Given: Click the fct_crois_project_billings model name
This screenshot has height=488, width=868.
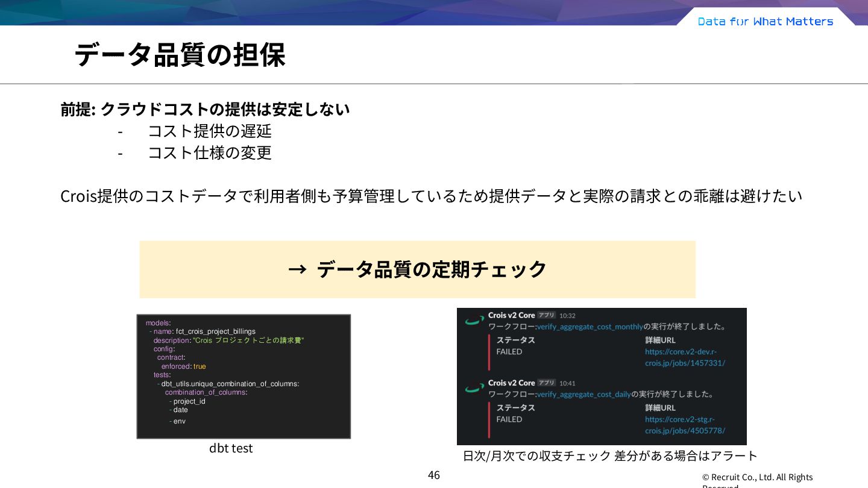Looking at the screenshot, I should tap(215, 331).
